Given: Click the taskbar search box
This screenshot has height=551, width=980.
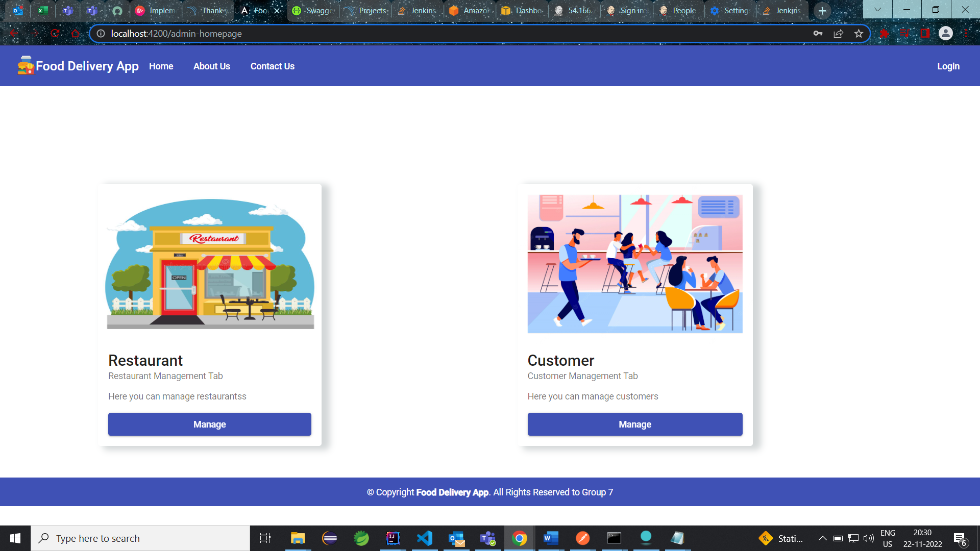Looking at the screenshot, I should coord(140,538).
